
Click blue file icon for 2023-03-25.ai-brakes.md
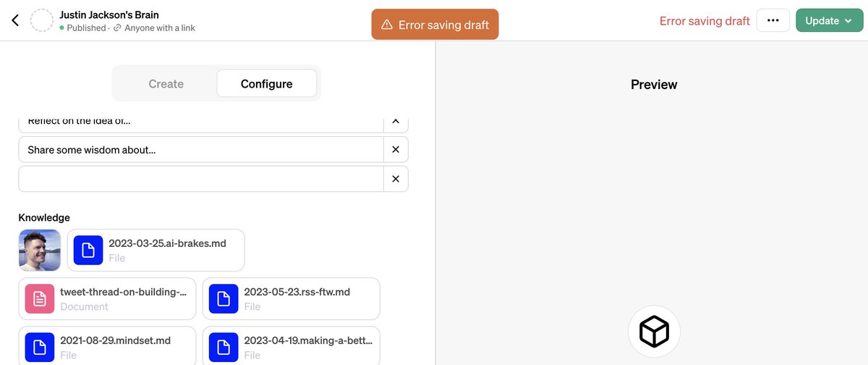88,250
